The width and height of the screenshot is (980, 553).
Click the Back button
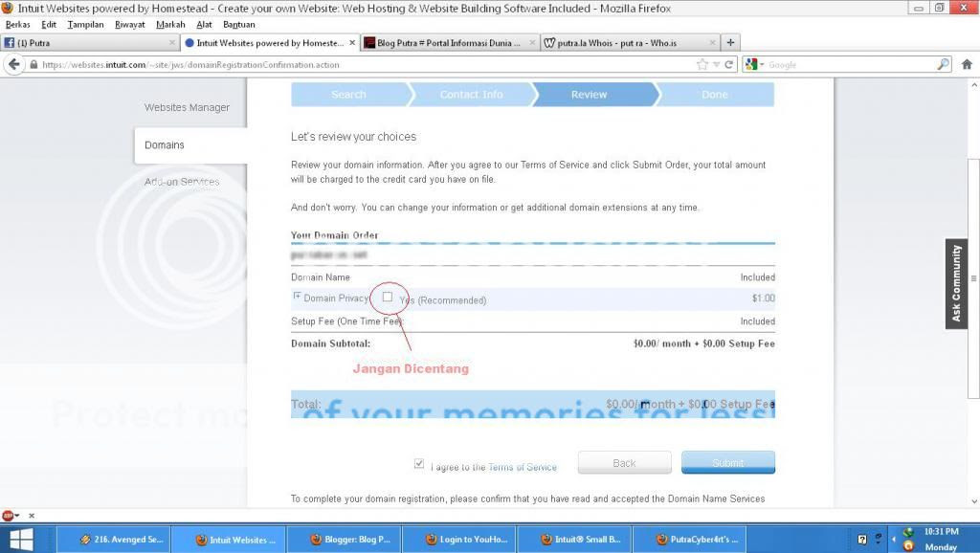coord(624,463)
